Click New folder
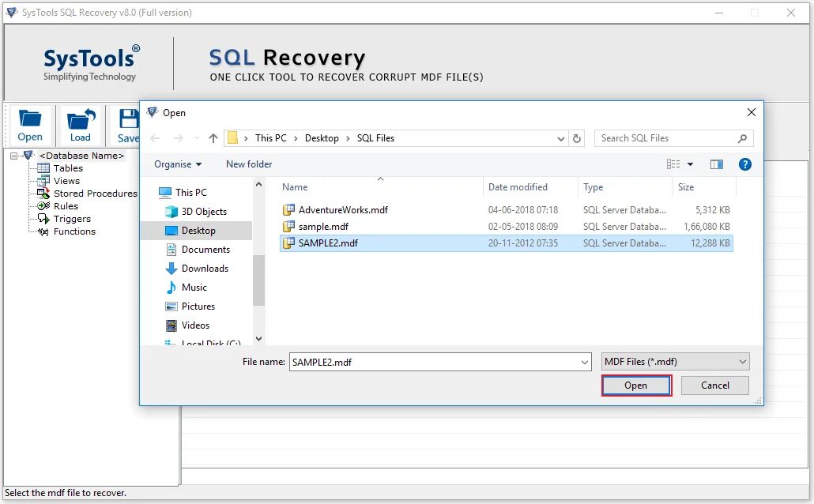 [x=249, y=164]
